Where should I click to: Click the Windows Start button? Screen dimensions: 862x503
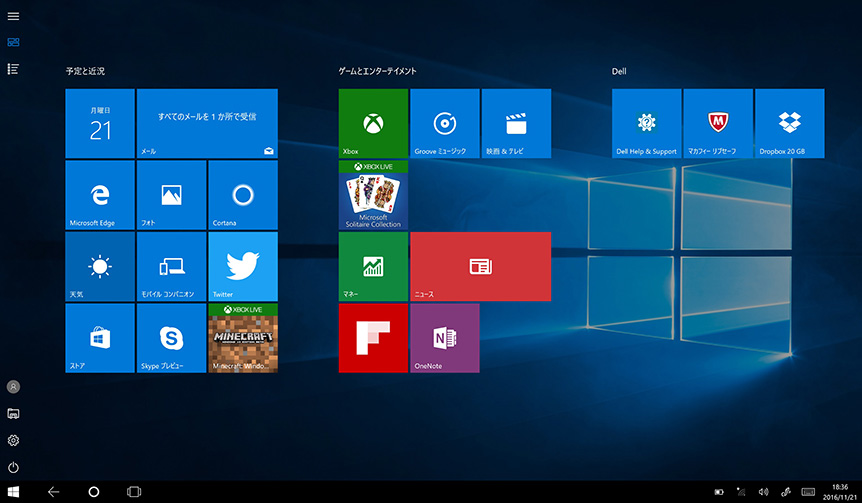click(14, 492)
